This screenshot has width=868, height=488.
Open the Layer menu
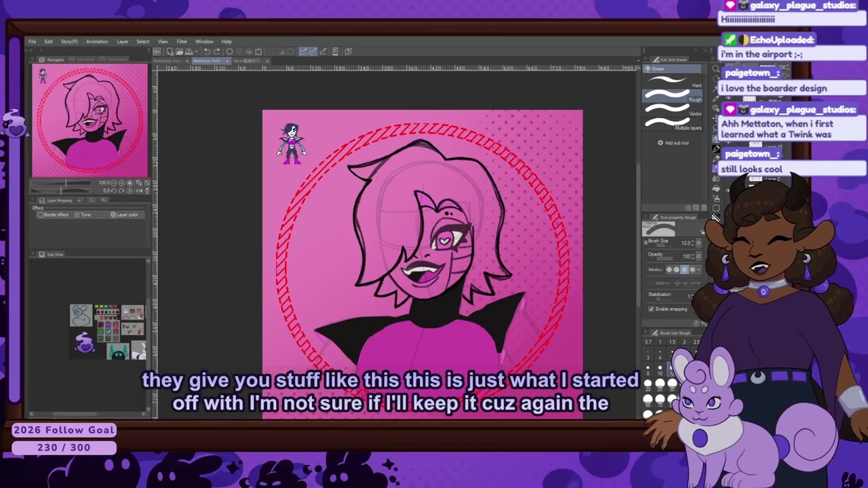tap(123, 41)
